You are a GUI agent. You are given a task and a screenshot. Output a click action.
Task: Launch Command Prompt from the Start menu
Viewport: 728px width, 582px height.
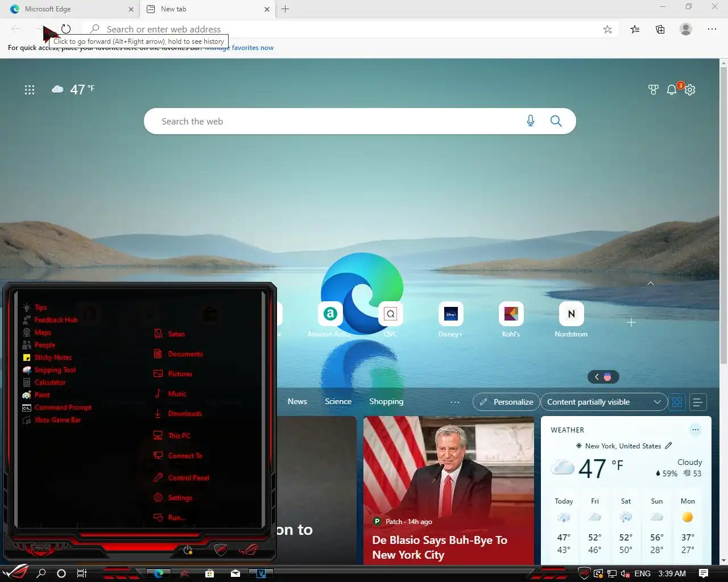tap(57, 408)
